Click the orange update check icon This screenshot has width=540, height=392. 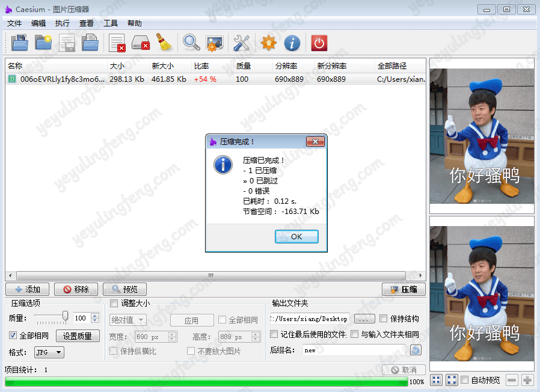[x=269, y=43]
